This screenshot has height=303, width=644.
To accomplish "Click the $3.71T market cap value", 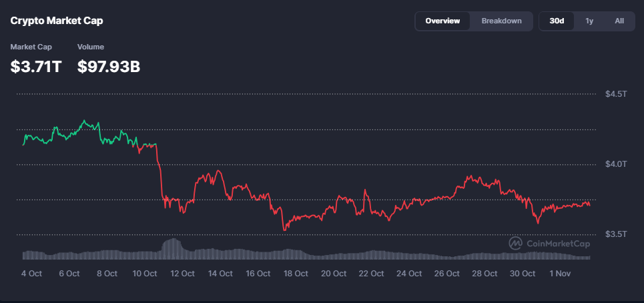I will tap(36, 67).
